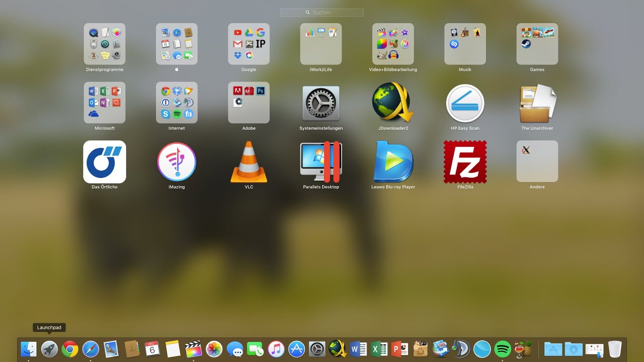
Task: Open Das Örtliche app
Action: [x=105, y=162]
